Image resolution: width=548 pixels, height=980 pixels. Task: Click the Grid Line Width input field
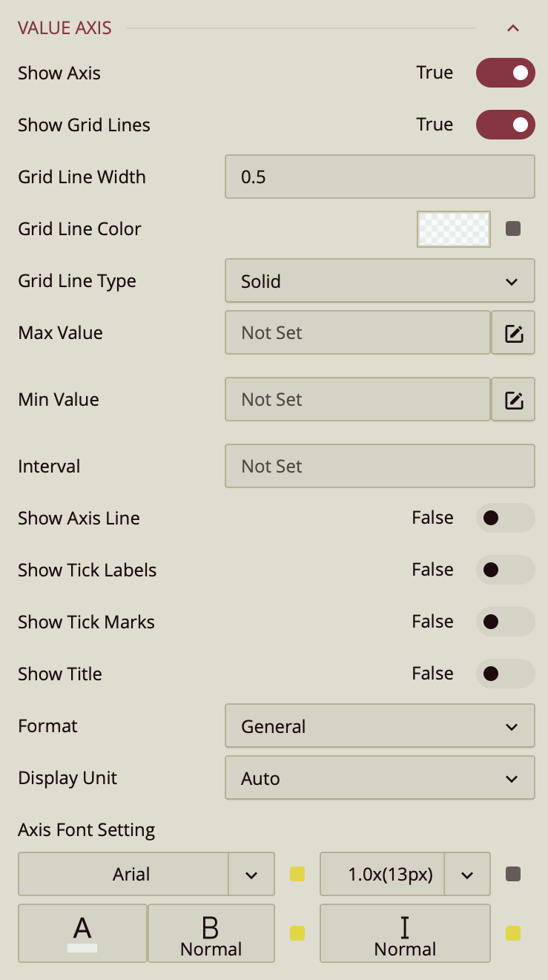point(379,177)
